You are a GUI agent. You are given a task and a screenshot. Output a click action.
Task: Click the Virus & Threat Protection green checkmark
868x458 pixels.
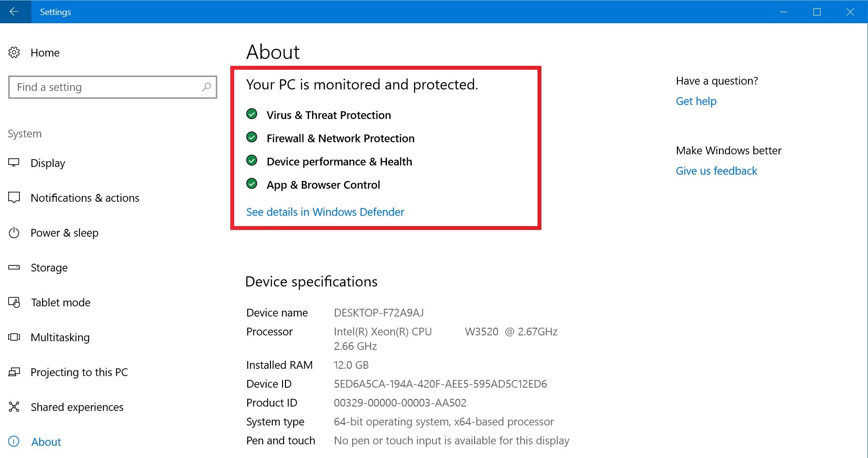tap(252, 114)
